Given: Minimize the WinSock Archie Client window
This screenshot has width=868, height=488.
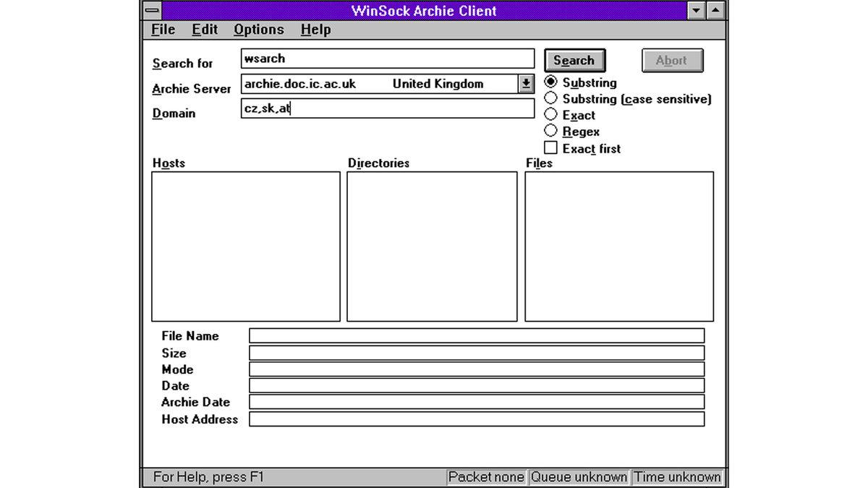Looking at the screenshot, I should 697,10.
